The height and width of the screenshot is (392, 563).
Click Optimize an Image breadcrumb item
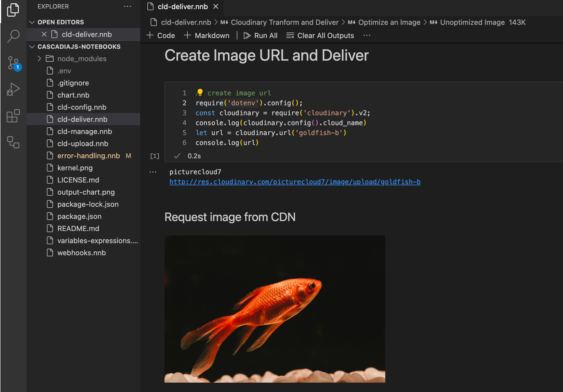pyautogui.click(x=389, y=22)
